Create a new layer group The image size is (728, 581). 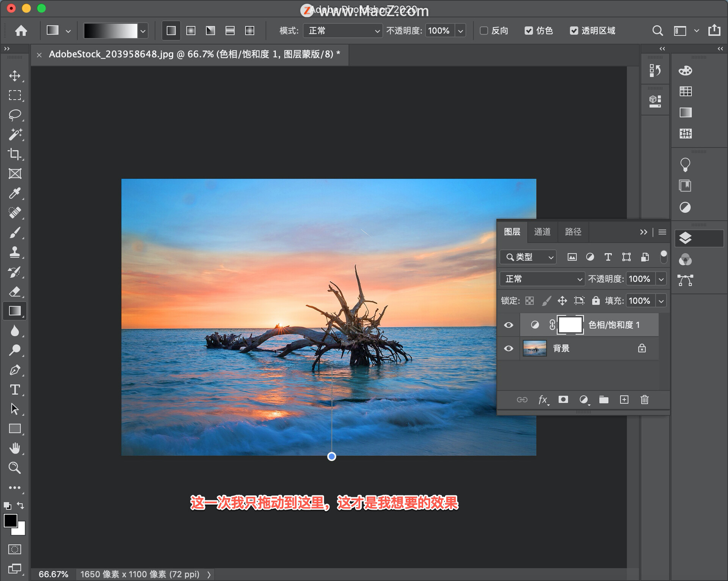point(604,399)
